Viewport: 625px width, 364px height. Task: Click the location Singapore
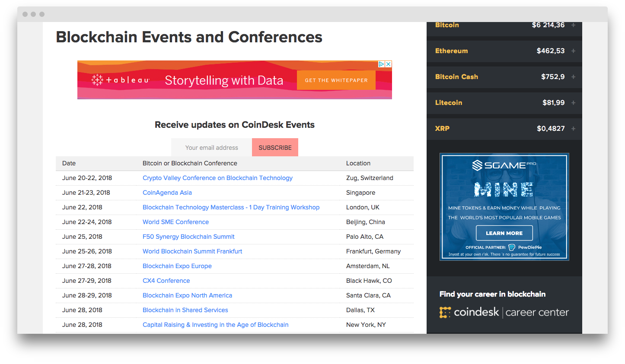tap(360, 193)
